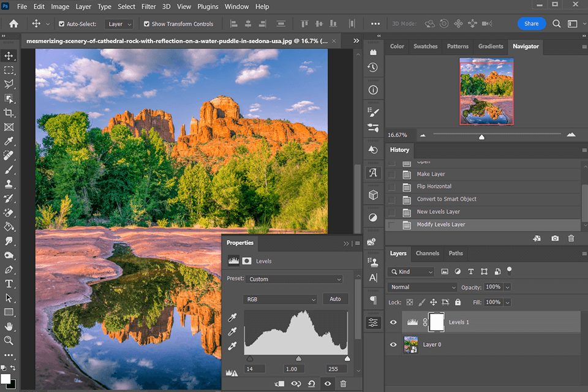Select the Eyedropper tool in toolbar
This screenshot has width=588, height=392.
pos(9,141)
